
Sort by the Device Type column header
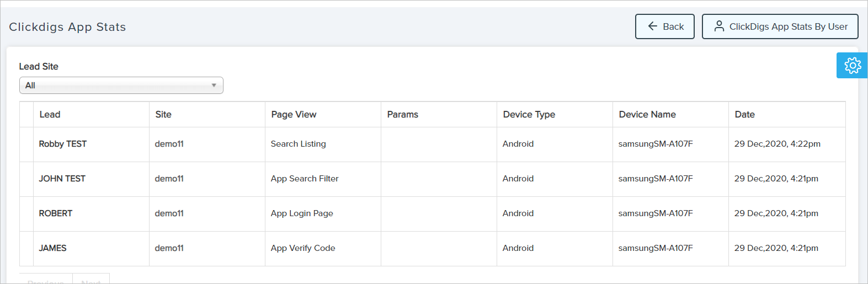[x=529, y=115]
